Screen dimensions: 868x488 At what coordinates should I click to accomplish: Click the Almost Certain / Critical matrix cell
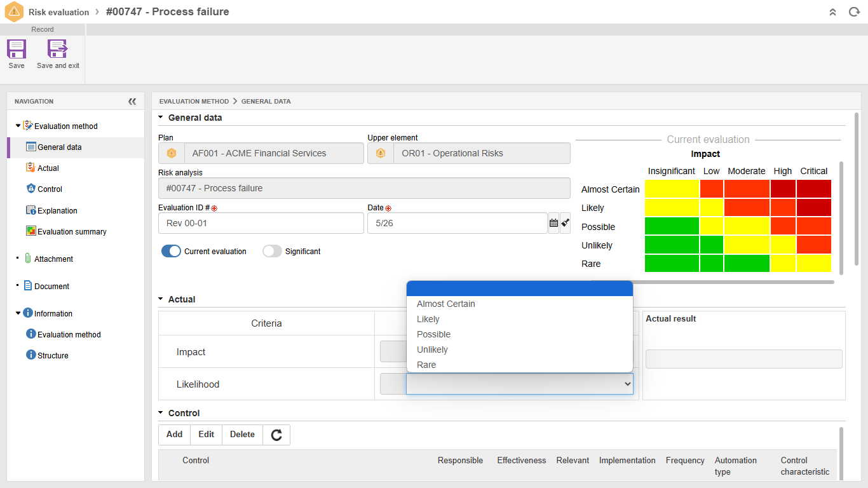coord(814,189)
